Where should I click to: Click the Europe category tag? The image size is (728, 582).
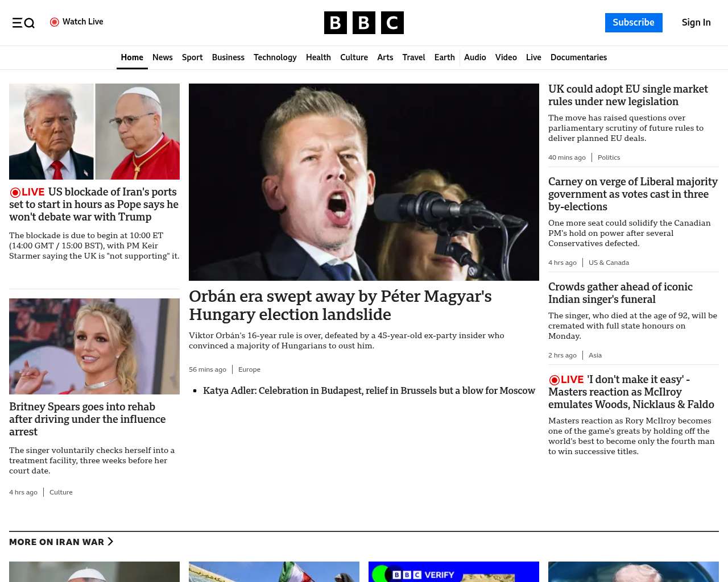pyautogui.click(x=249, y=369)
